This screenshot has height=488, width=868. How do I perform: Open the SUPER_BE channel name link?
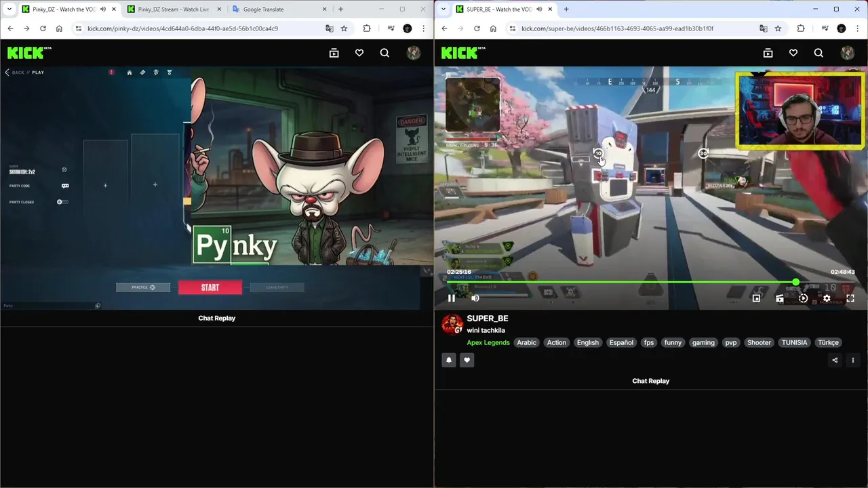[488, 319]
